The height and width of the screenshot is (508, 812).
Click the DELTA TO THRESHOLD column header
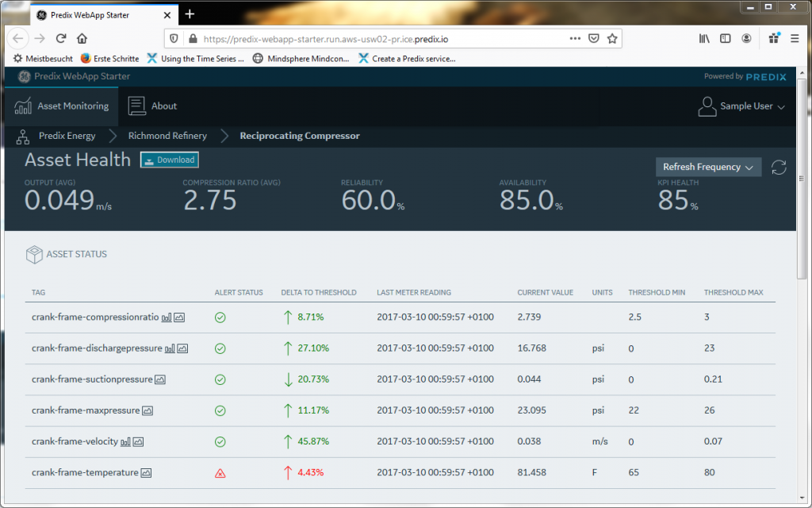click(x=319, y=292)
